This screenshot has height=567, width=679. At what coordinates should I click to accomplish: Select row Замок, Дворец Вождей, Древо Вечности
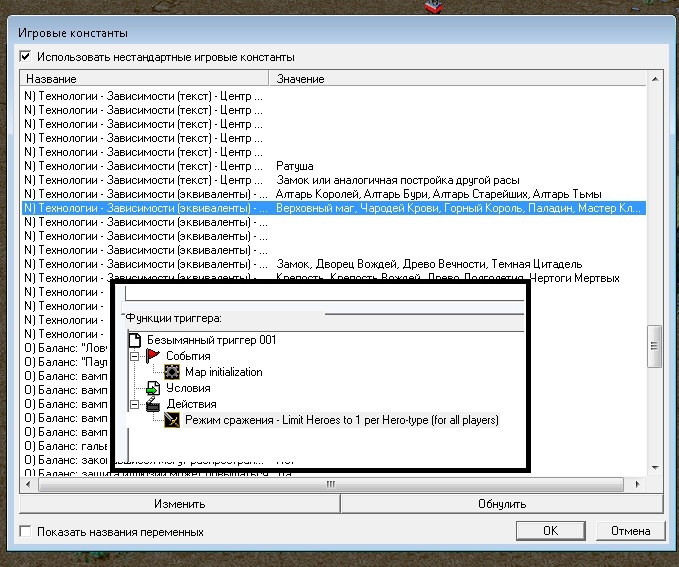pyautogui.click(x=334, y=264)
